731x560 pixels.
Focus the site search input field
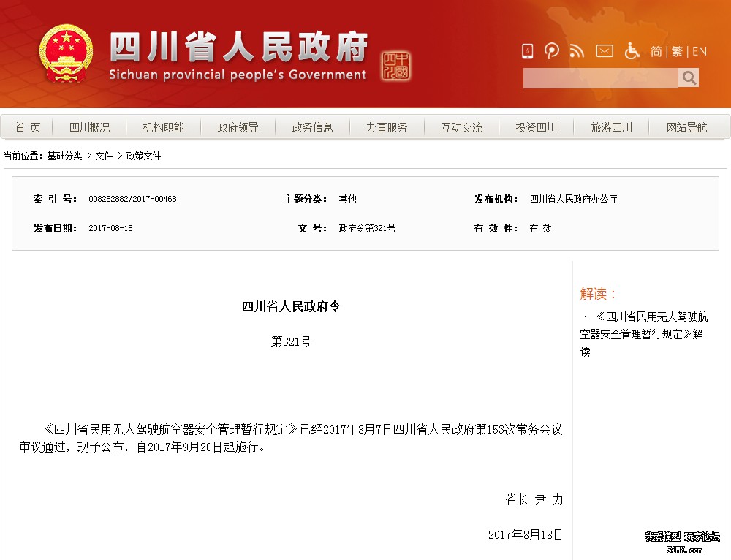tap(600, 77)
